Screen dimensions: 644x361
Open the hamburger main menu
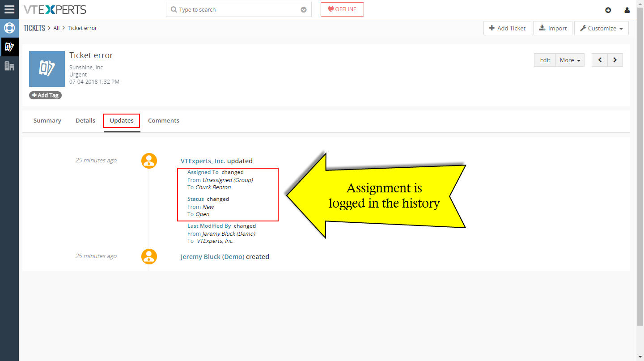point(9,9)
